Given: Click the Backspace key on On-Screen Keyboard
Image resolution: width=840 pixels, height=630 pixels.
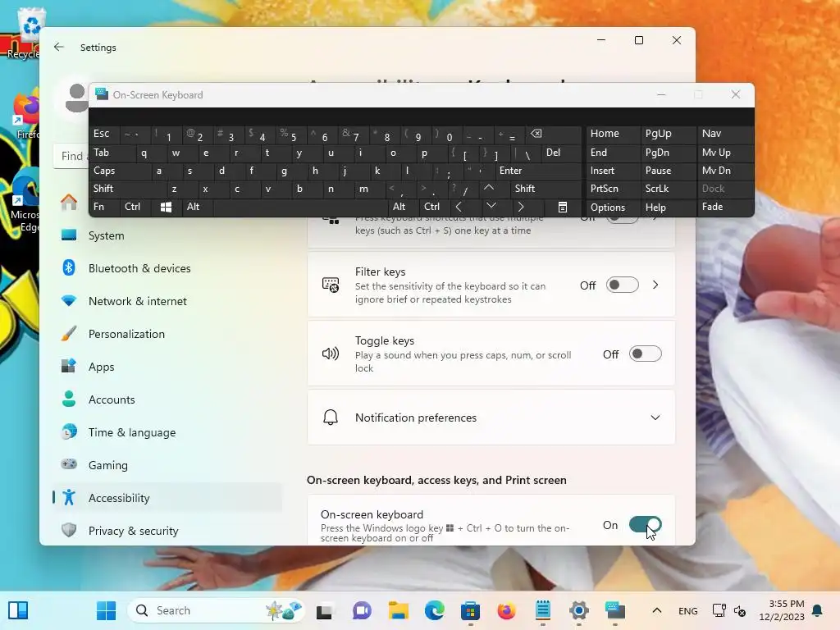Looking at the screenshot, I should 552,134.
